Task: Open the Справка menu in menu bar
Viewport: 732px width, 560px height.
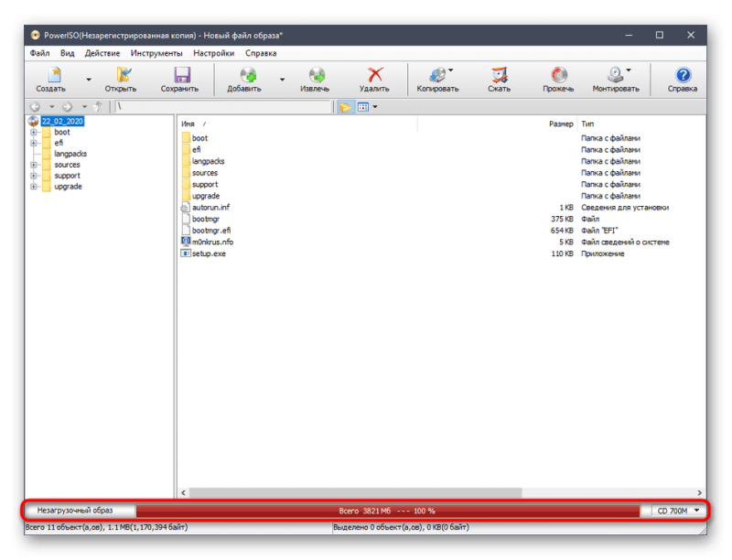Action: pyautogui.click(x=261, y=53)
